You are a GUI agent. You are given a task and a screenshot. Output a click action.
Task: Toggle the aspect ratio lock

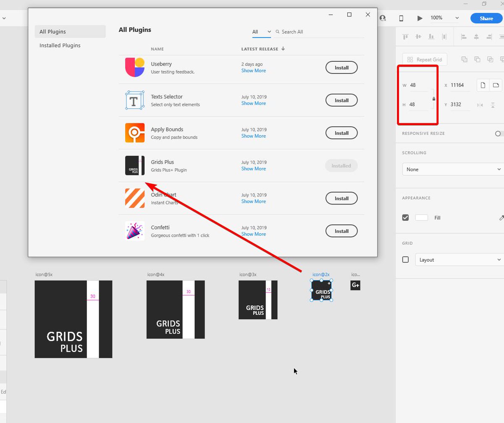click(x=434, y=99)
